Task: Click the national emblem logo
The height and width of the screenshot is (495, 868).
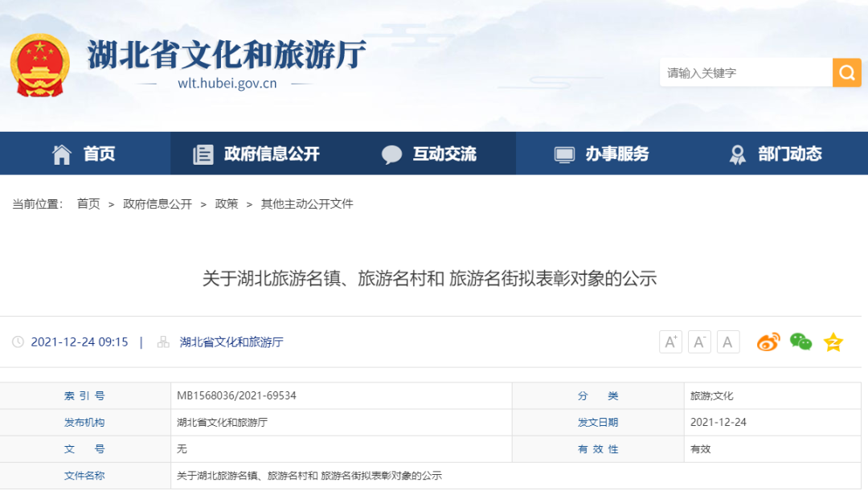Action: 40,65
